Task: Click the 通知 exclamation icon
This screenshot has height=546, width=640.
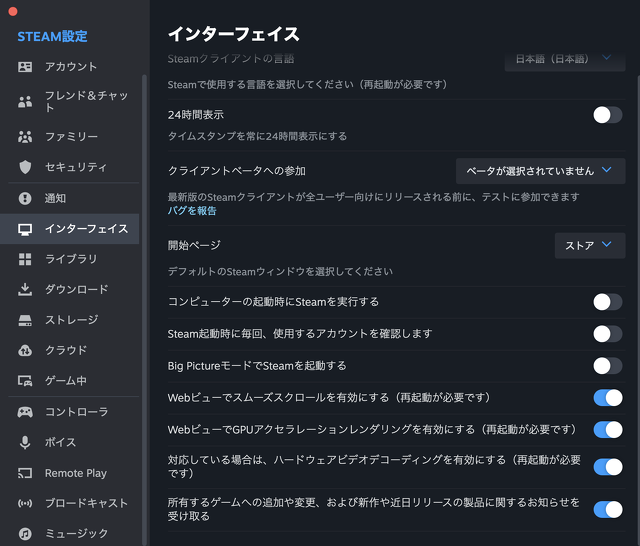Action: [x=25, y=198]
